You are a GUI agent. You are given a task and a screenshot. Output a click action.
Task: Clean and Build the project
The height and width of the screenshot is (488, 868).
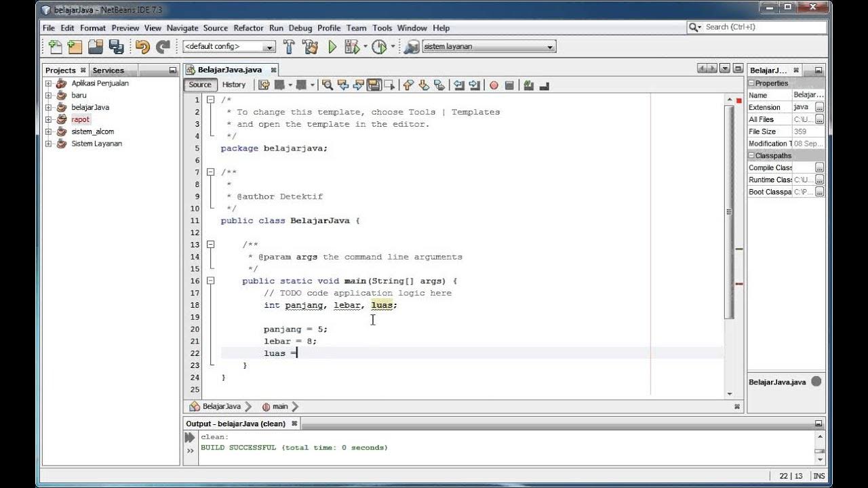(311, 47)
